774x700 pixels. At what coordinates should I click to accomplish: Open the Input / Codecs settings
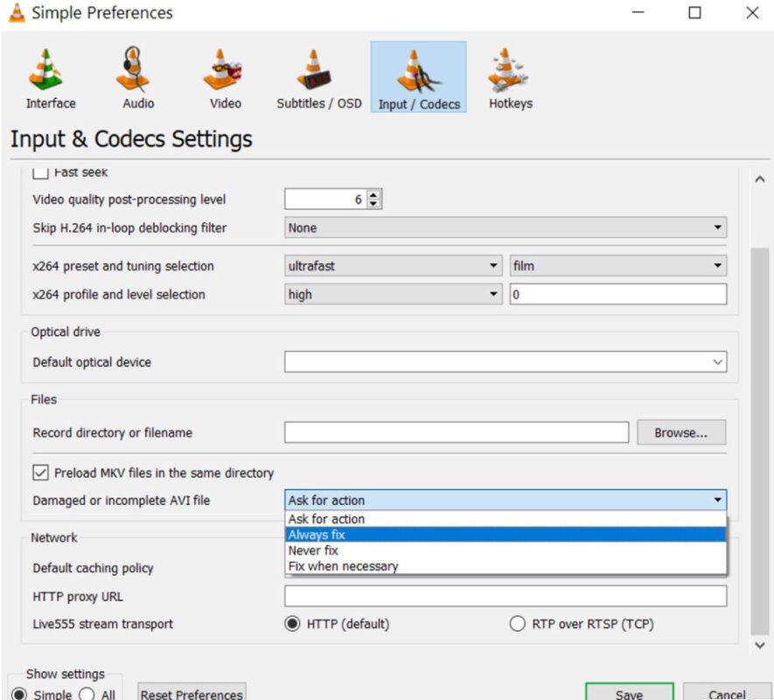tap(418, 77)
